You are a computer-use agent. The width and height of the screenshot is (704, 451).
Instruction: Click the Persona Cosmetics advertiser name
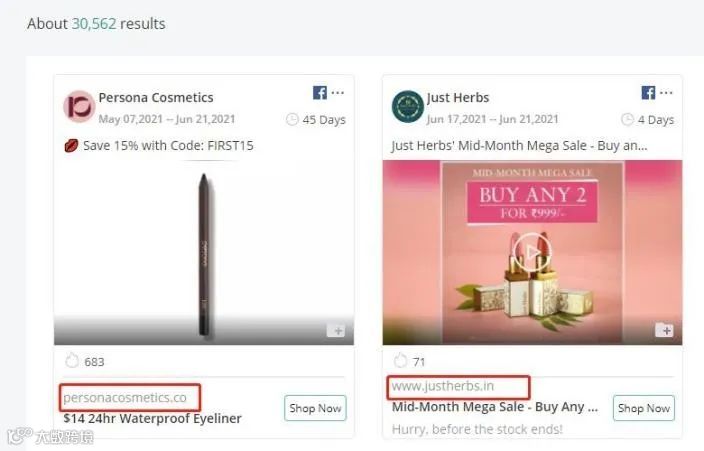click(156, 97)
